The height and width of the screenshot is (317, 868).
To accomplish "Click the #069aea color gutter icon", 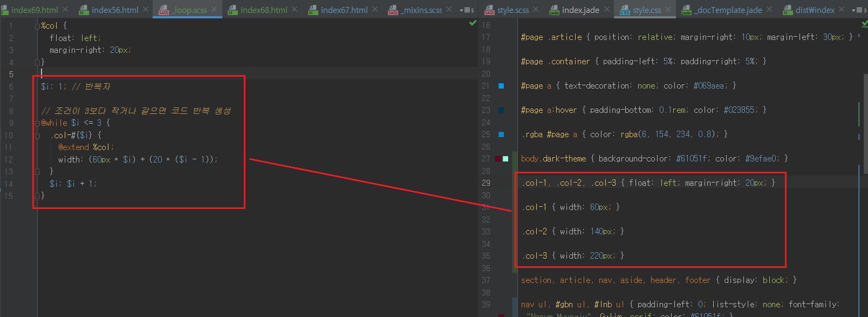I will tap(501, 86).
